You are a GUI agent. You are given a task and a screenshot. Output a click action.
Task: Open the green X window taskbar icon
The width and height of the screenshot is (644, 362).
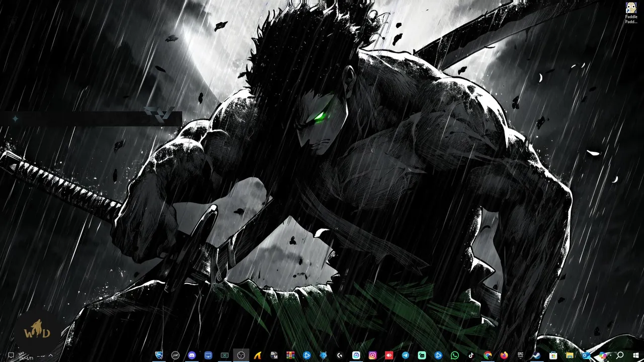point(224,355)
